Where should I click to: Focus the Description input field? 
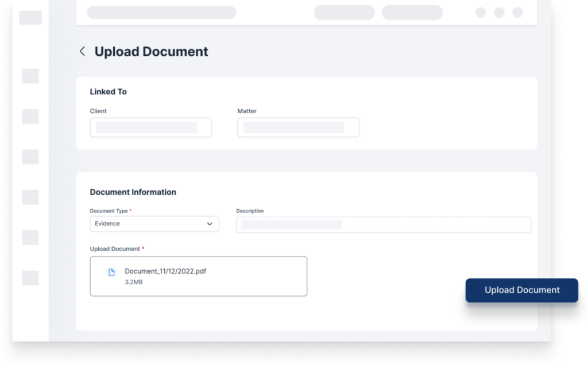coord(383,225)
